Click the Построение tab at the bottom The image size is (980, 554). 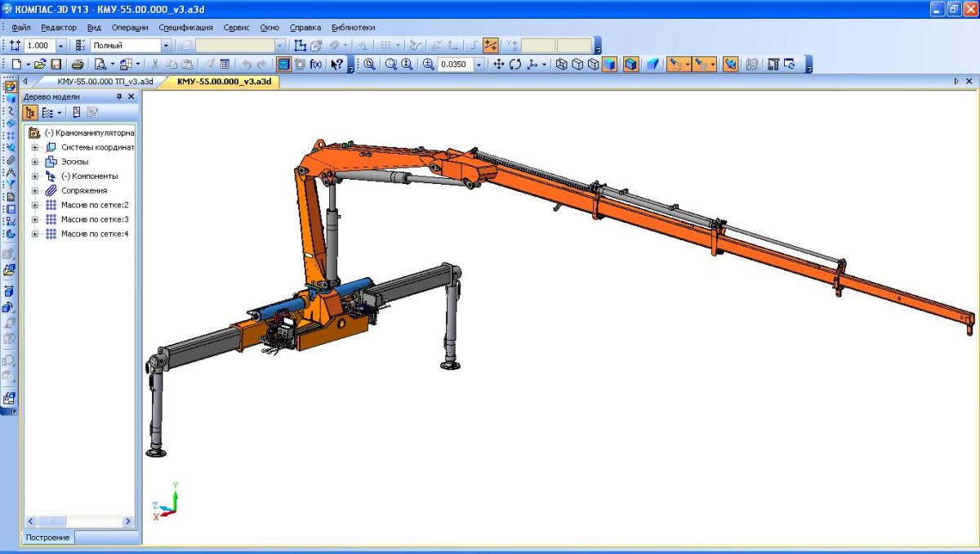point(47,538)
